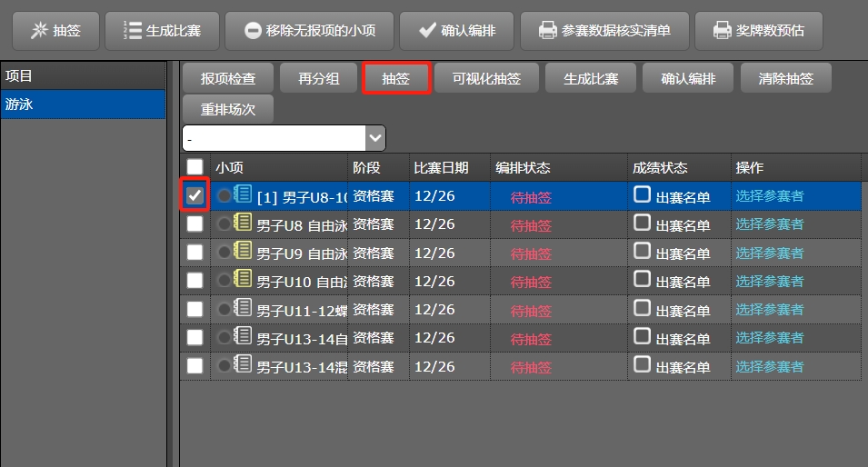Click the white notebook icon of 男子U11-12 row
This screenshot has width=868, height=467.
[243, 308]
